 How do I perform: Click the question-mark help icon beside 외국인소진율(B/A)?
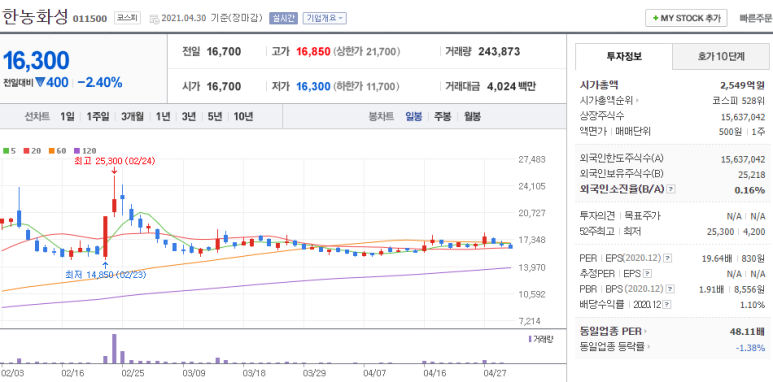(671, 189)
